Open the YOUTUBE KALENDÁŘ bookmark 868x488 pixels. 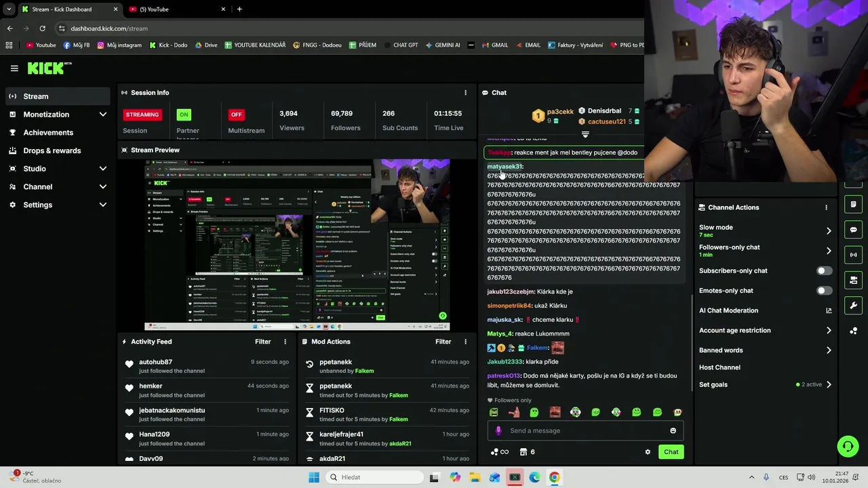click(255, 45)
